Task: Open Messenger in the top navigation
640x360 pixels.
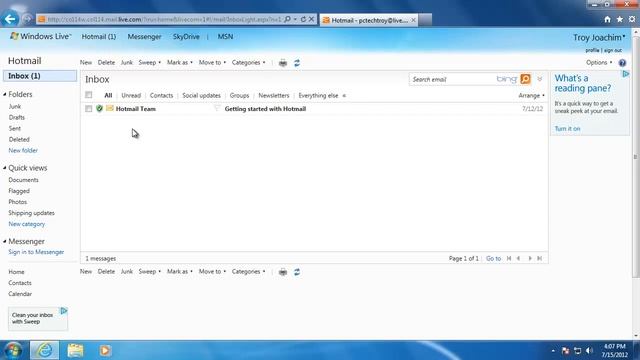Action: [144, 37]
